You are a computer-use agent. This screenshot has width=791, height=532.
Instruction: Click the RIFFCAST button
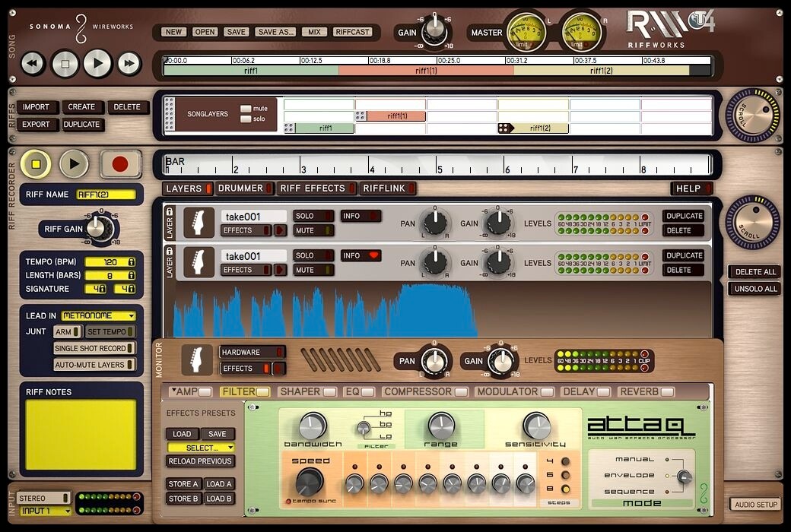(x=353, y=32)
